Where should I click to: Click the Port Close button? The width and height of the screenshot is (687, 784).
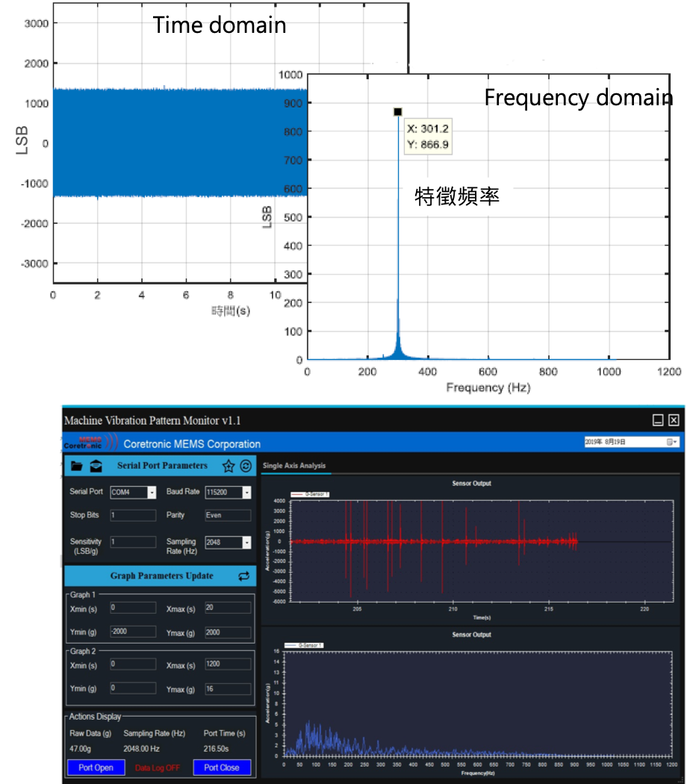(x=222, y=768)
